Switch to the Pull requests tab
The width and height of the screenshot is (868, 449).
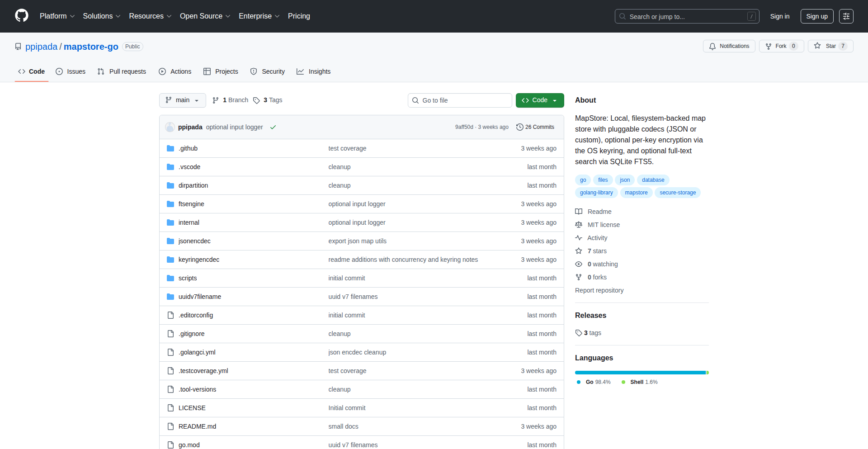122,71
